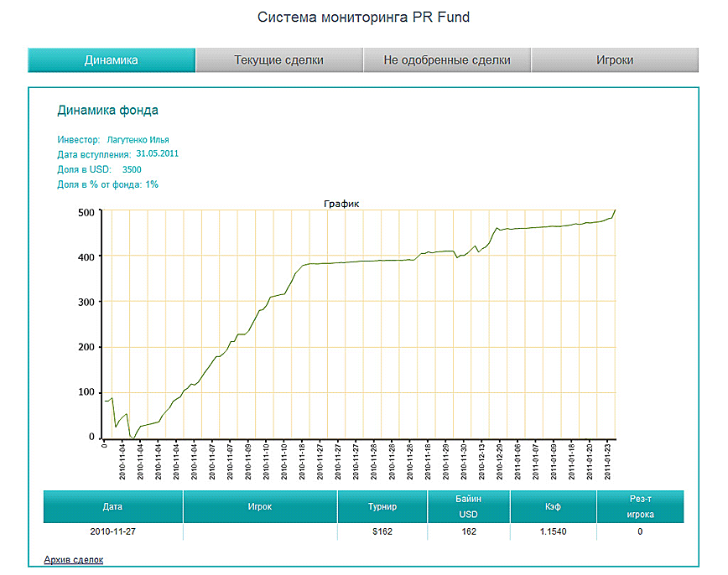This screenshot has width=728, height=575.
Task: Click the График chart title
Action: [x=341, y=204]
